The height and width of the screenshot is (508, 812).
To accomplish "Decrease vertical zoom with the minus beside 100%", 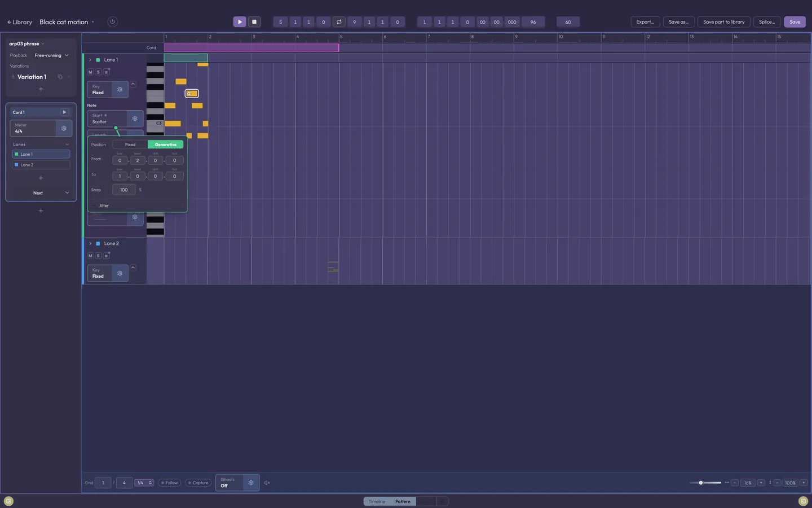I will [777, 483].
